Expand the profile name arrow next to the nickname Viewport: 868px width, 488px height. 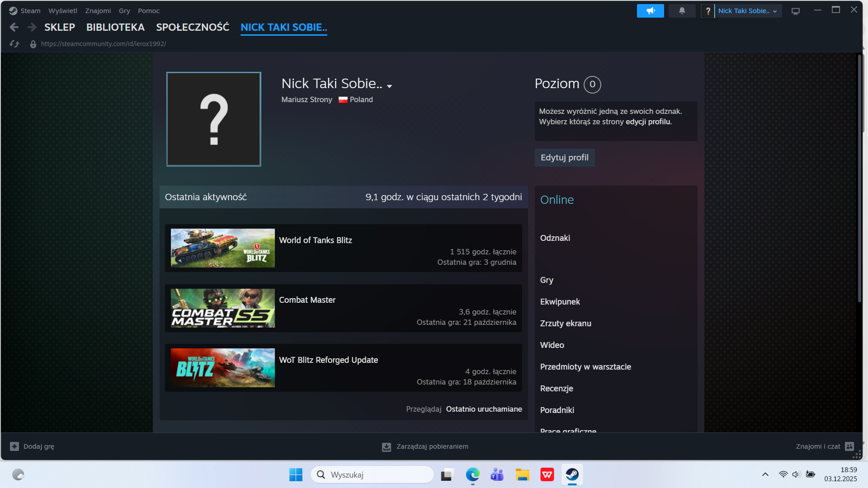point(389,86)
